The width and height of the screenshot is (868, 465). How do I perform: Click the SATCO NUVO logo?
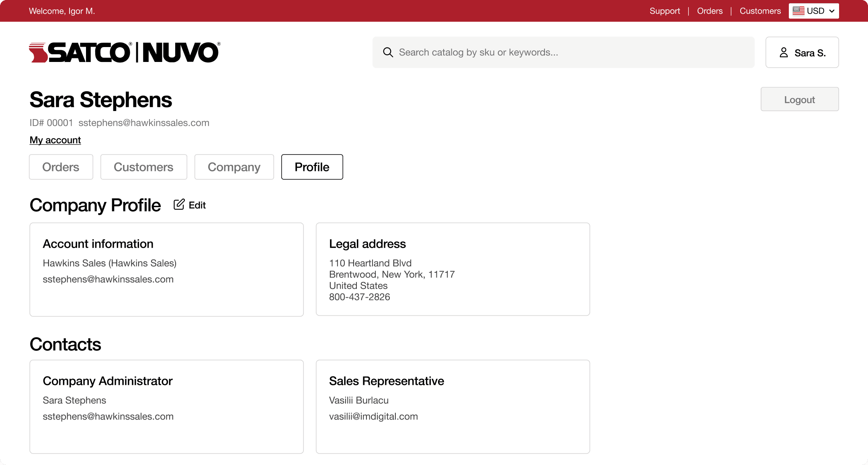point(124,51)
